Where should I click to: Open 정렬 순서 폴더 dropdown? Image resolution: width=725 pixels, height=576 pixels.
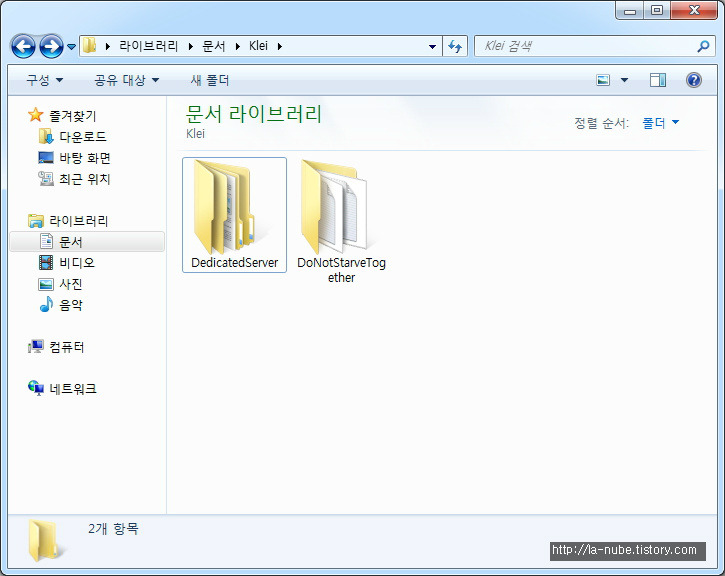click(x=660, y=123)
